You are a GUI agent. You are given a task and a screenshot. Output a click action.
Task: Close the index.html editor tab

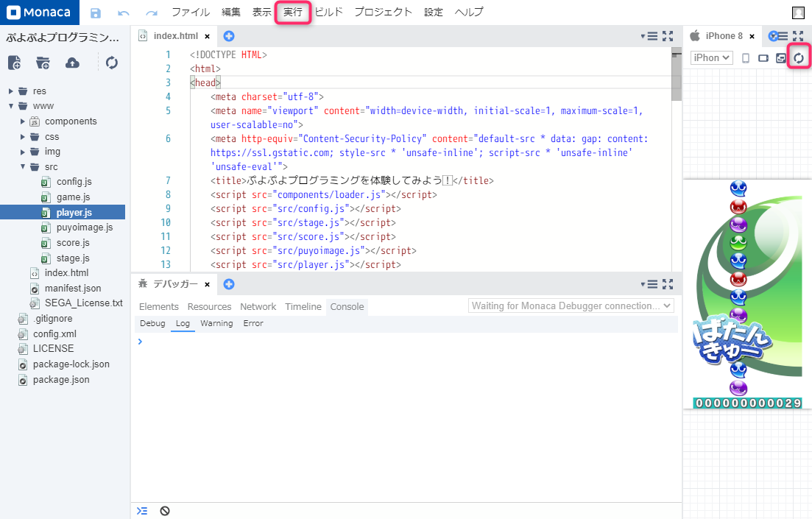(207, 36)
